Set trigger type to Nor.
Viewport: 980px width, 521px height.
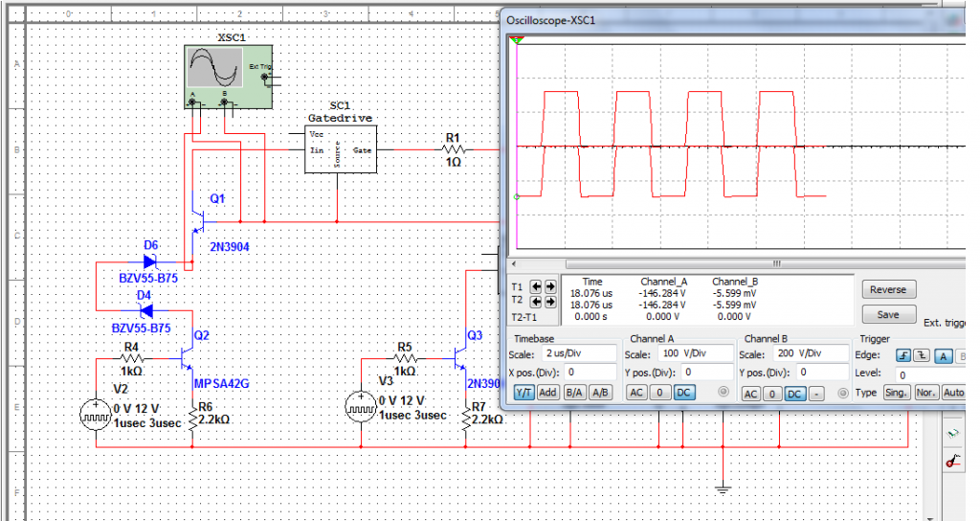click(x=925, y=393)
